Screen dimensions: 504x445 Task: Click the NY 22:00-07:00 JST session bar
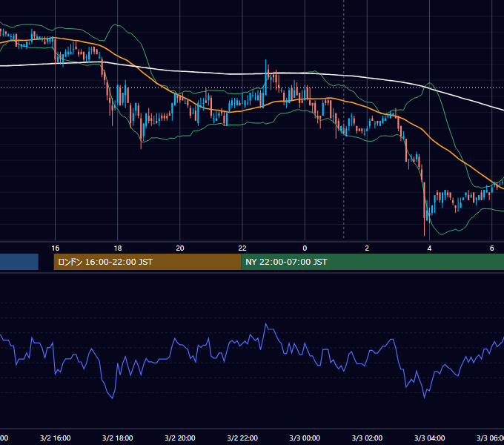pos(372,262)
